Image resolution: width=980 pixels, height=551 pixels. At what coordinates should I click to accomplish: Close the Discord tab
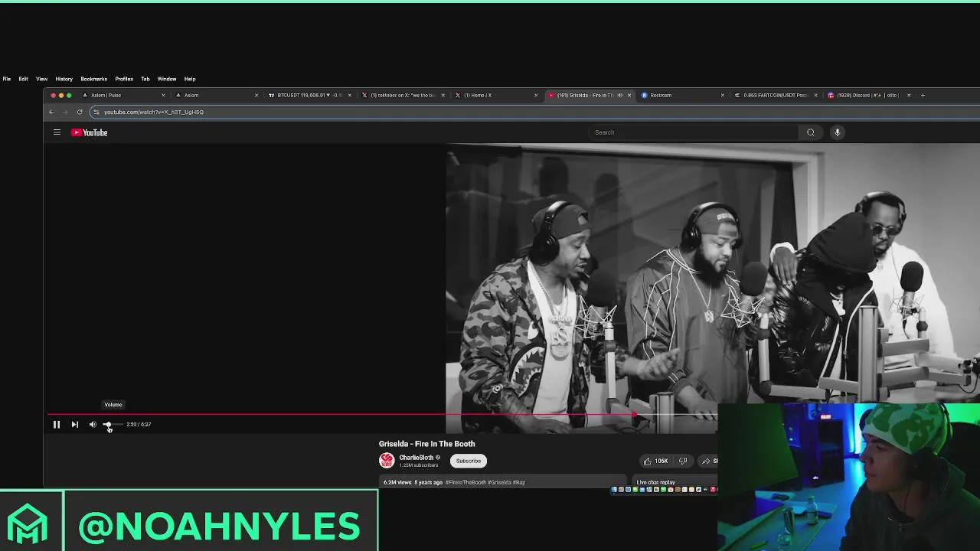coord(909,95)
